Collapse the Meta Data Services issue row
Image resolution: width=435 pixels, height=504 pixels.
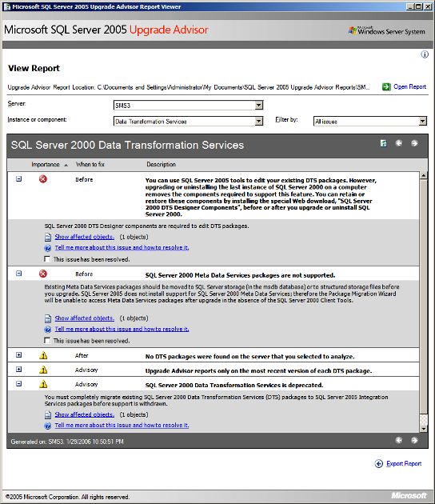click(x=19, y=274)
